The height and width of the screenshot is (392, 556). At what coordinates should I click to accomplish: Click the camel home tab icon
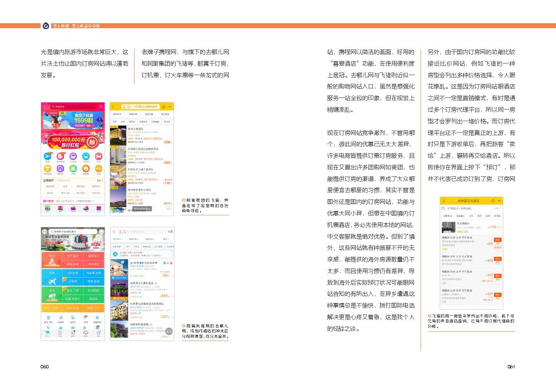[47, 333]
